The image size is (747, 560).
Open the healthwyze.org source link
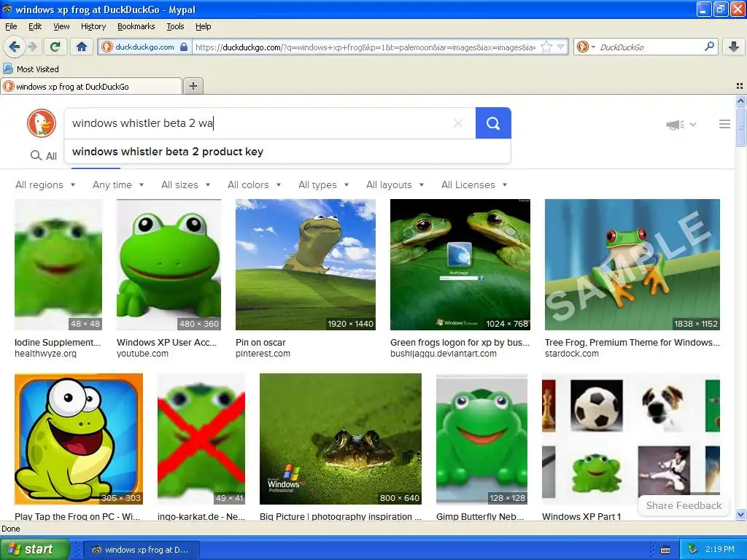tap(45, 354)
